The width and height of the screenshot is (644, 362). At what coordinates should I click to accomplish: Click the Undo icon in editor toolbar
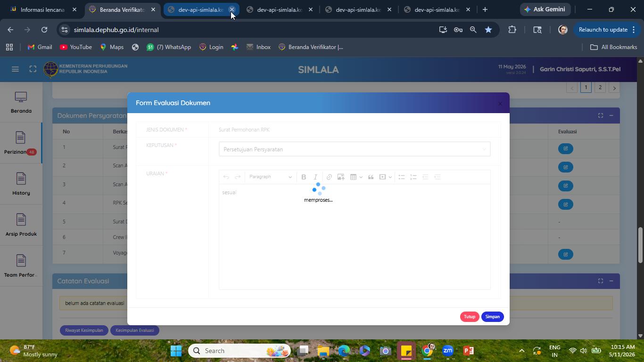click(226, 177)
